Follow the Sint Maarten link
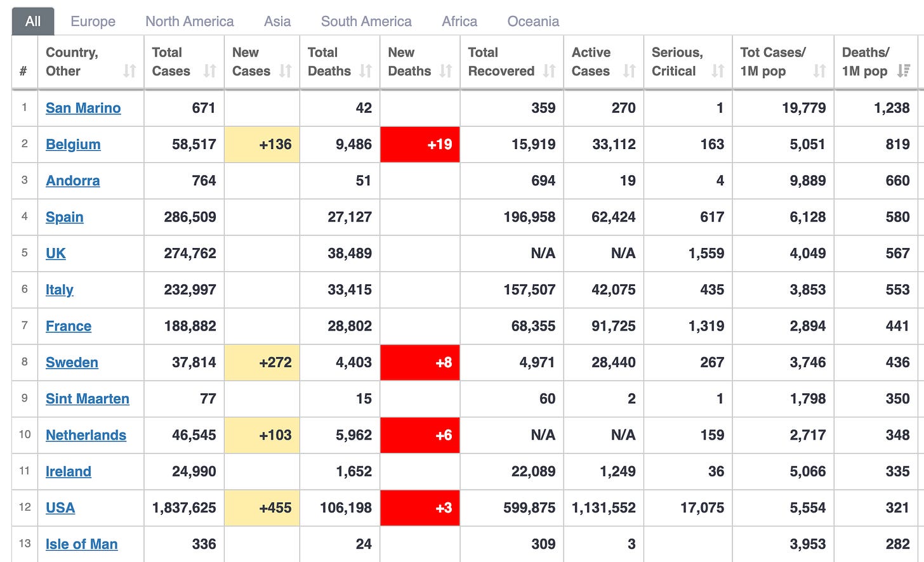Image resolution: width=924 pixels, height=562 pixels. tap(88, 399)
